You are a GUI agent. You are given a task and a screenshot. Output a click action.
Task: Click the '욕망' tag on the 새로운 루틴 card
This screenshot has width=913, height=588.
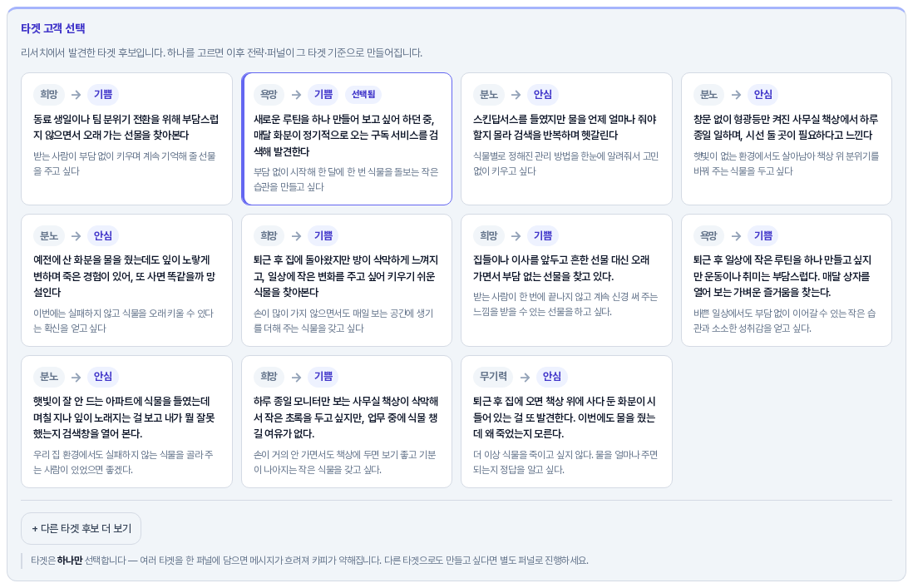269,94
